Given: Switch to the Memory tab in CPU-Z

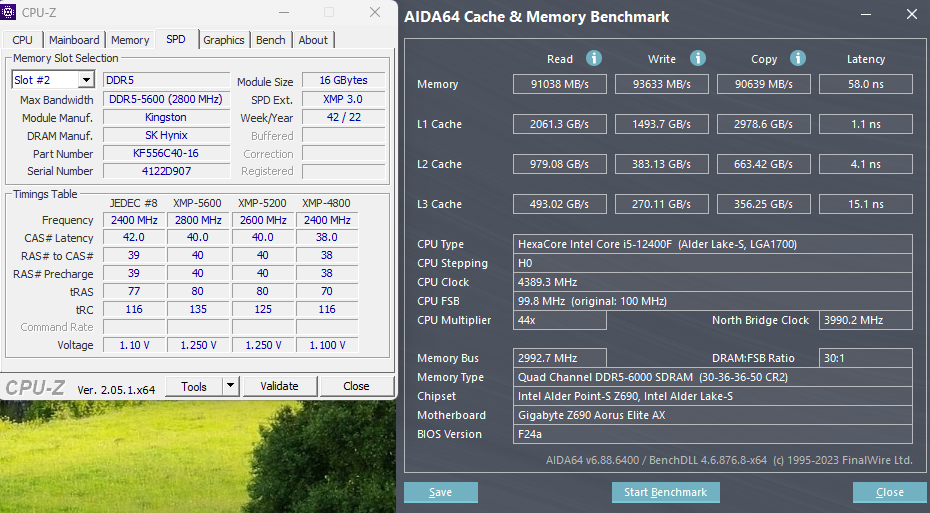Looking at the screenshot, I should (130, 40).
